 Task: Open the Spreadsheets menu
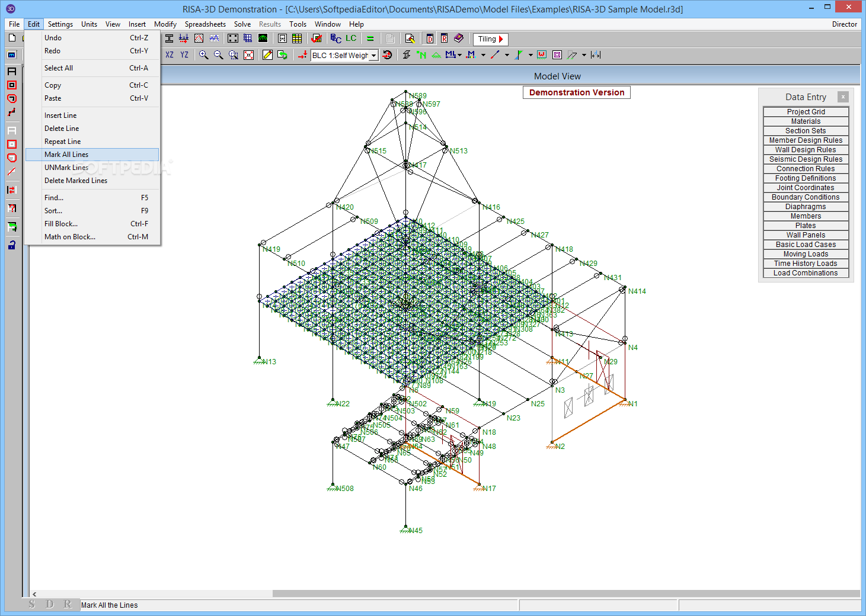click(205, 24)
